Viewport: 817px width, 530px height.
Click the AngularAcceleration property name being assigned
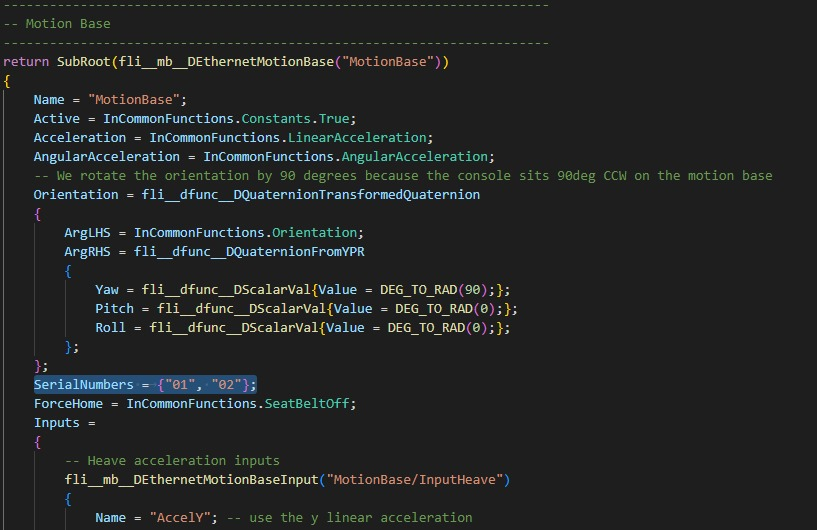pos(106,156)
